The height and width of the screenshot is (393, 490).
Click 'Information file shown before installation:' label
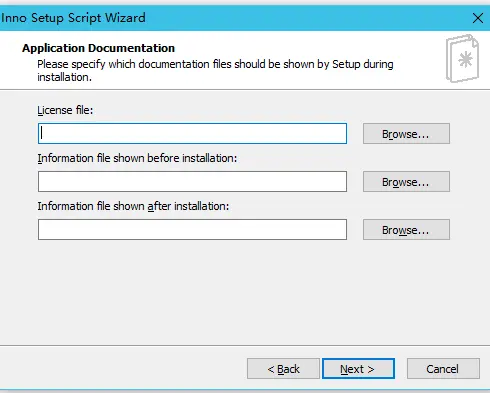(x=137, y=158)
